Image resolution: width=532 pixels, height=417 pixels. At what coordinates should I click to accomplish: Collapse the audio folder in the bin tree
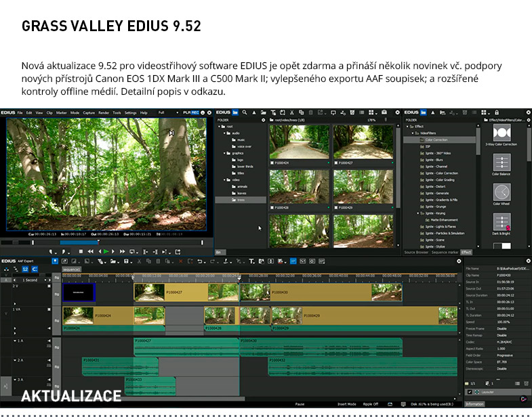click(224, 133)
